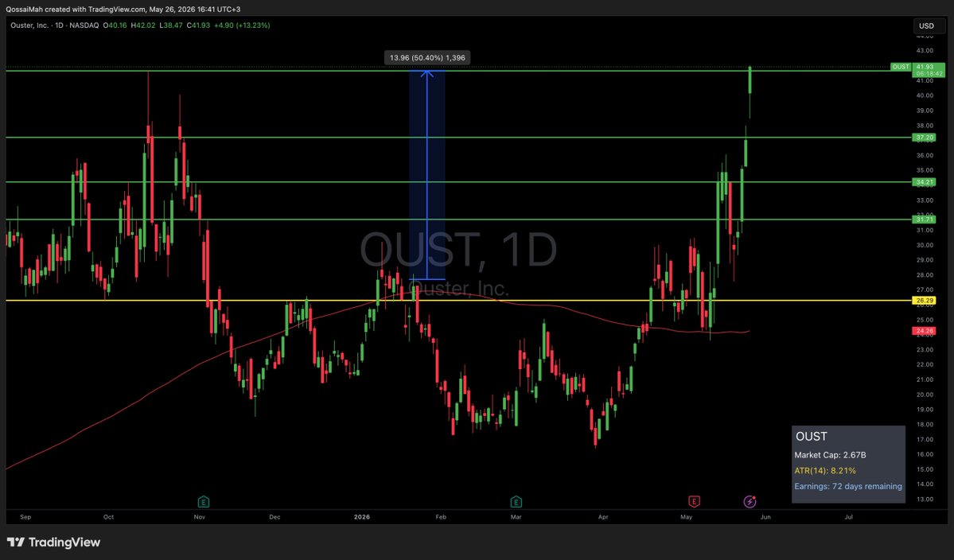Click the 43.00 price scale label
This screenshot has height=560, width=954.
pyautogui.click(x=925, y=50)
